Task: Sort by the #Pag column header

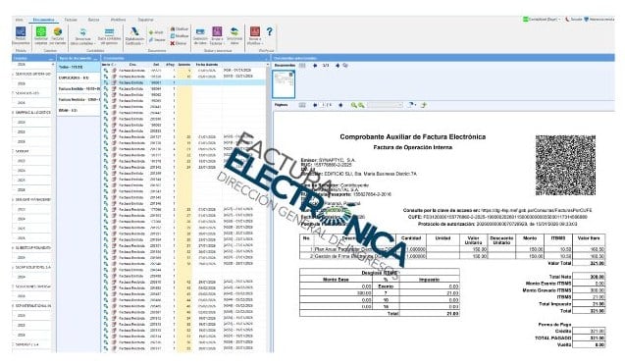Action: [170, 64]
